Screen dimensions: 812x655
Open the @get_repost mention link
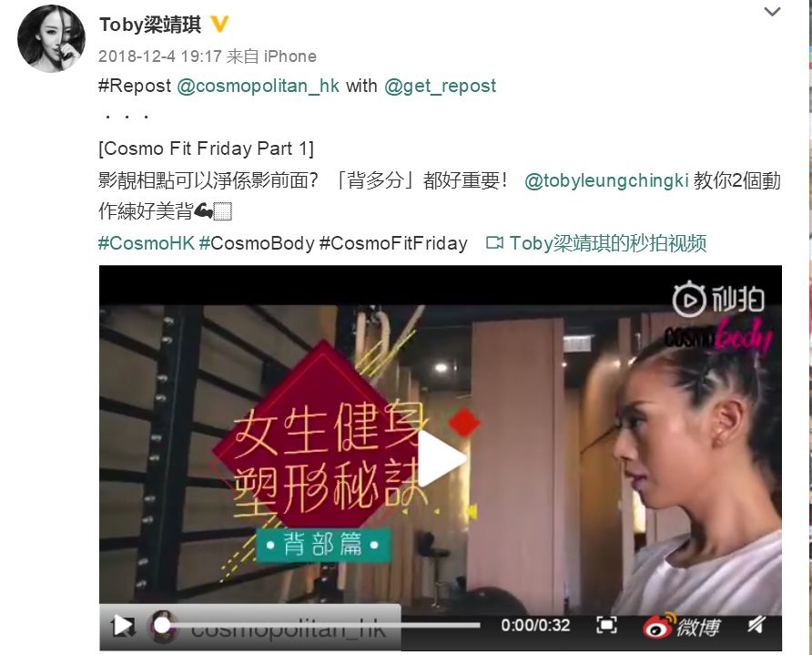441,86
